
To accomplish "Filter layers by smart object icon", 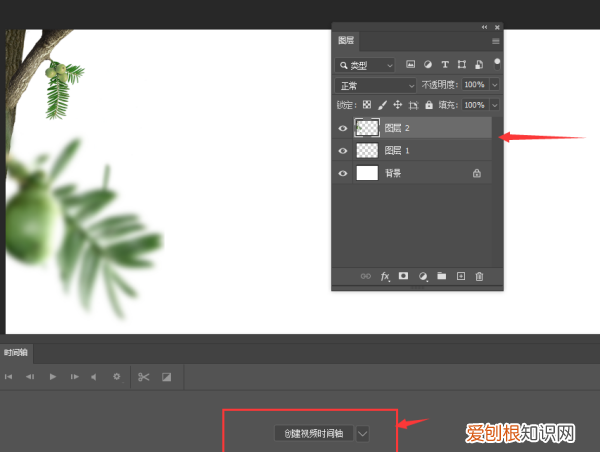I will pyautogui.click(x=479, y=65).
